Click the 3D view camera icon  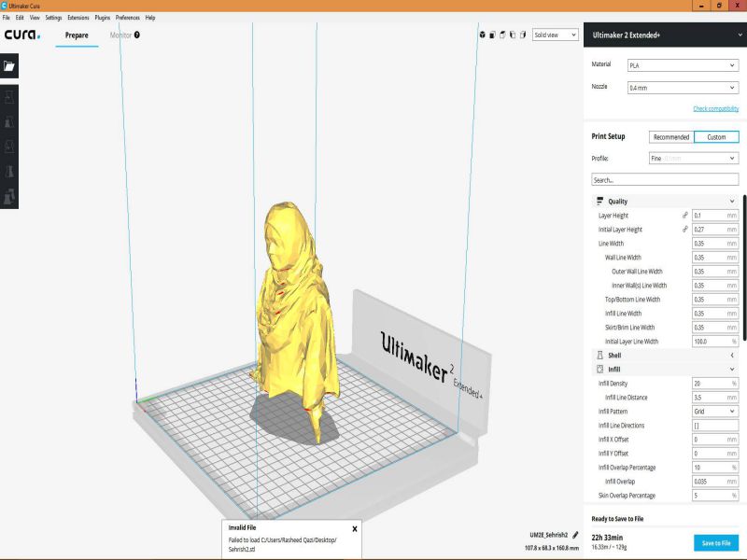coord(482,35)
